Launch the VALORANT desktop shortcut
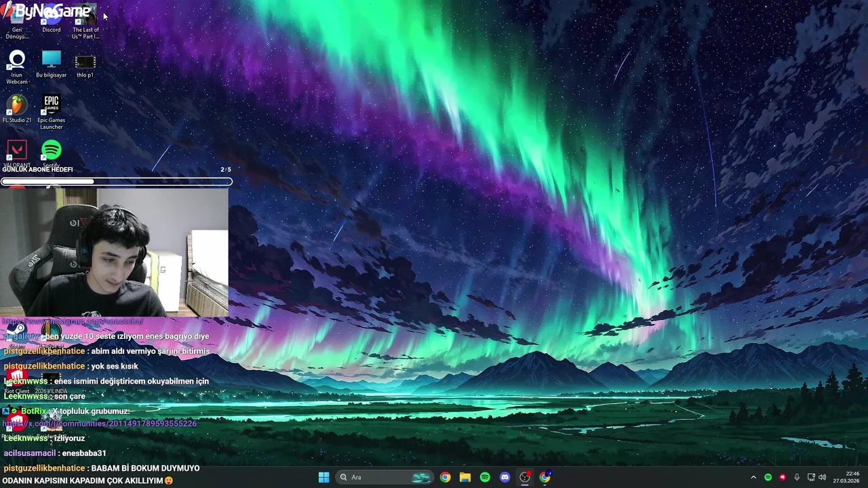This screenshot has width=868, height=488. click(17, 154)
